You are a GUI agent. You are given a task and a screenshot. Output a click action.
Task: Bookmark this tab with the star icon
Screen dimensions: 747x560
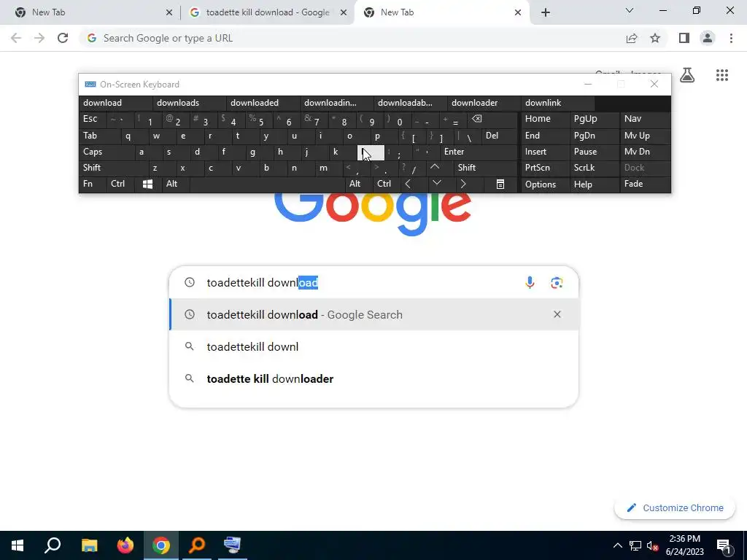(655, 38)
